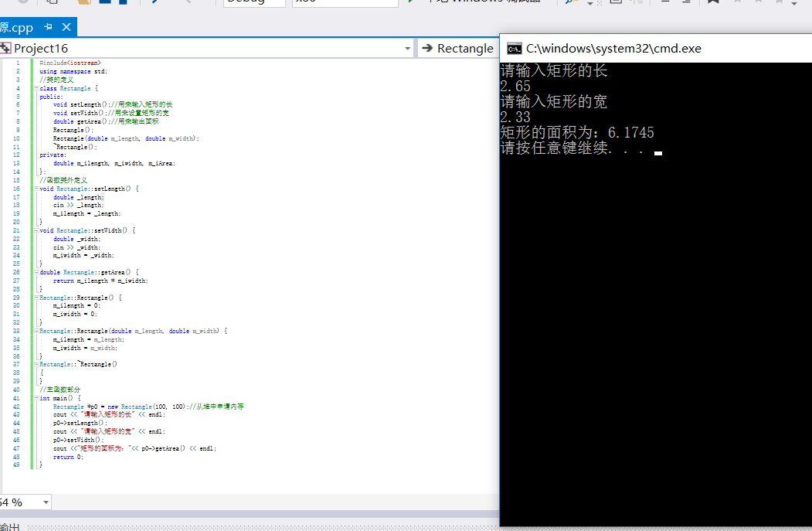Collapse the default Rectangle constructor block
This screenshot has width=812, height=531.
37,298
